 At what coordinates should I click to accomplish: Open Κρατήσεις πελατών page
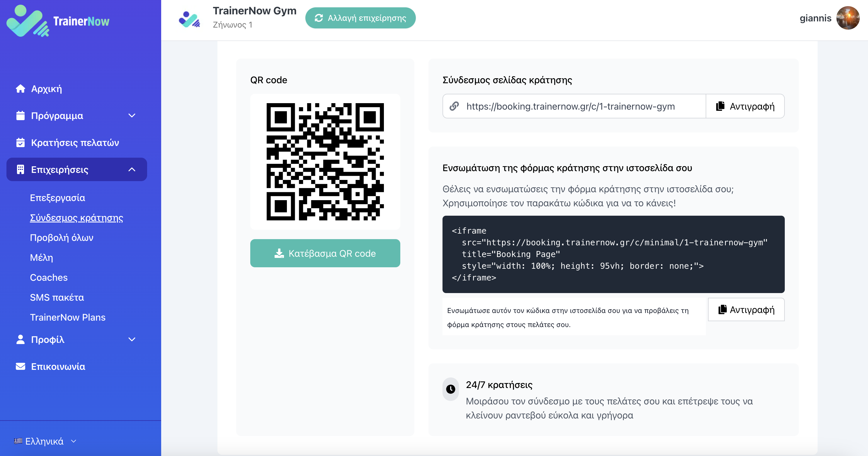point(75,142)
